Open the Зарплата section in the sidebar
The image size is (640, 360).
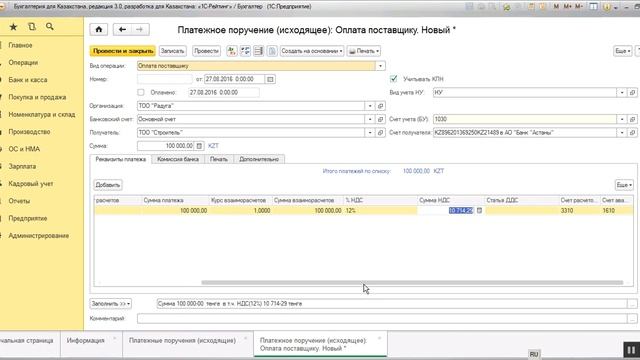click(22, 167)
